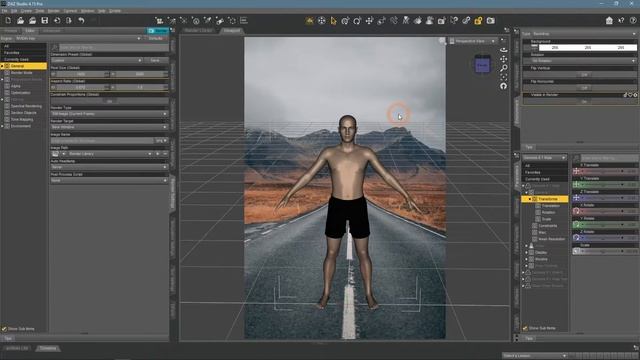Click the Pan camera arrows control in viewport
Image resolution: width=640 pixels, height=360 pixels.
(504, 59)
